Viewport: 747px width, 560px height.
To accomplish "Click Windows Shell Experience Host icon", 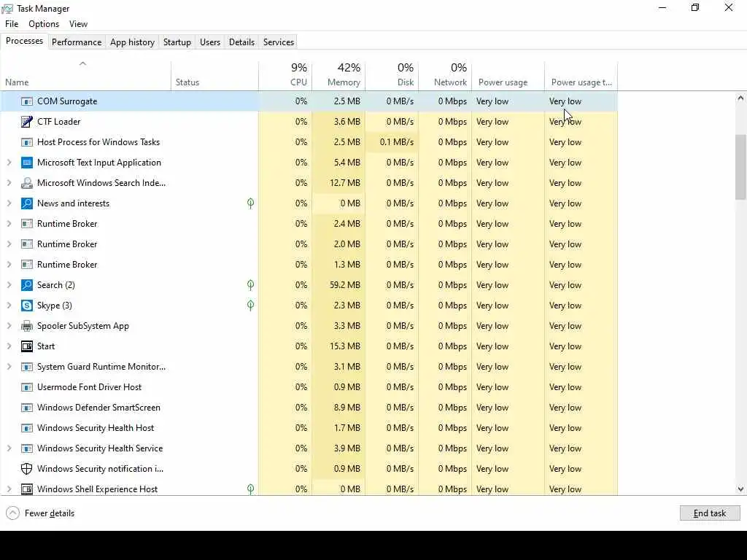I will click(x=27, y=489).
